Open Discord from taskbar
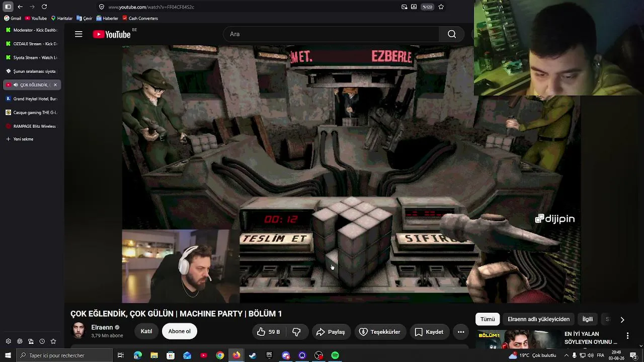Viewport: 644px width, 362px height. click(286, 355)
